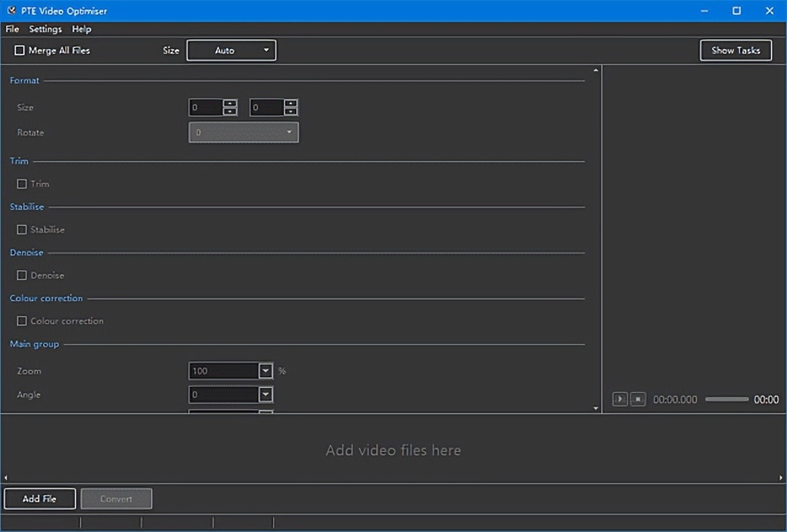Screen dimensions: 787x532
Task: Toggle the Colour correction checkbox
Action: click(22, 321)
